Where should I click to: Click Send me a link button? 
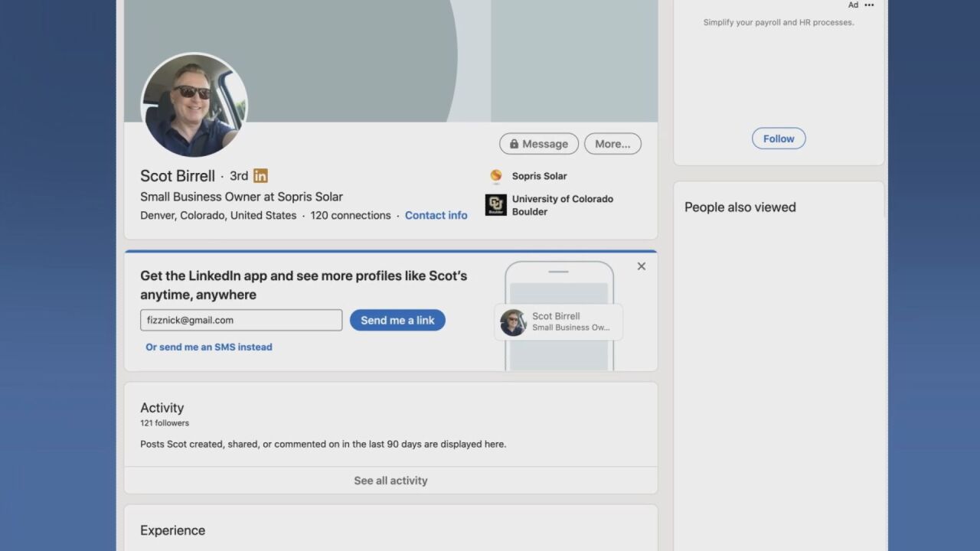point(397,320)
